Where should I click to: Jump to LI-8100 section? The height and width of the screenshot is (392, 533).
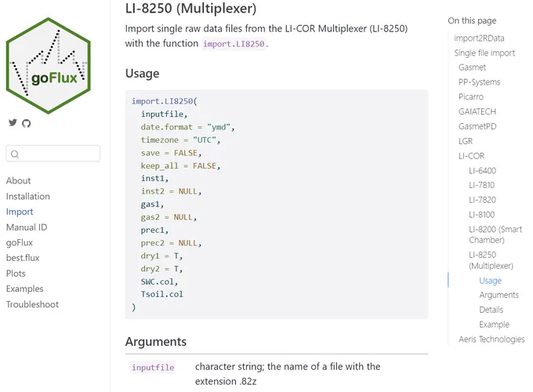(482, 215)
